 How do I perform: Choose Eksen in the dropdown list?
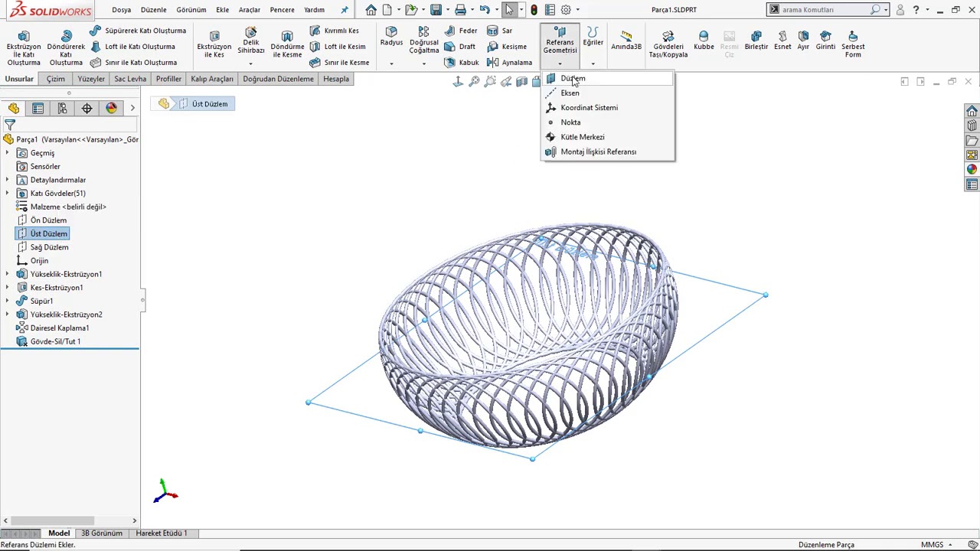[x=608, y=93]
